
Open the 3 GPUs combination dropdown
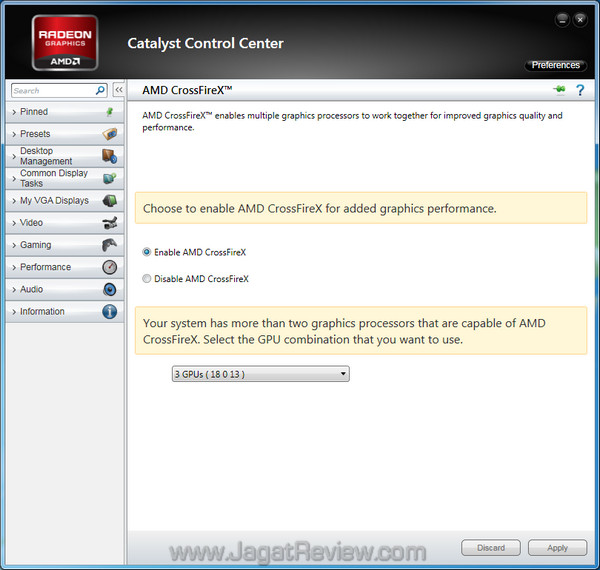(260, 374)
